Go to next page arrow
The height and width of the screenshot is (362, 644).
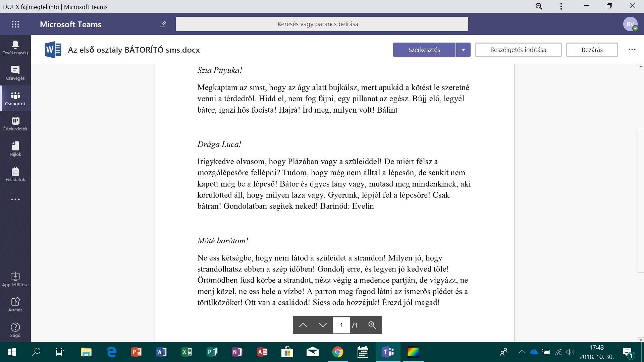click(323, 325)
